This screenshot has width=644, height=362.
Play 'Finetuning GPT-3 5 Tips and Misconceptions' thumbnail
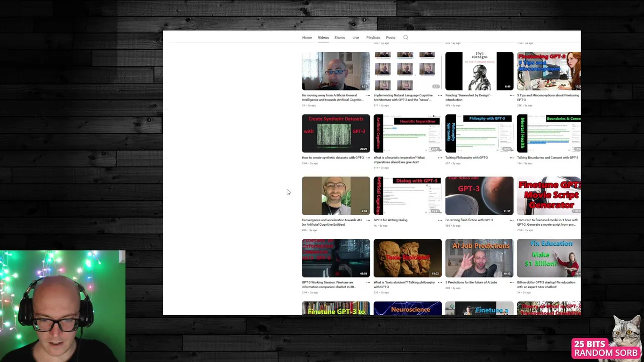point(548,71)
